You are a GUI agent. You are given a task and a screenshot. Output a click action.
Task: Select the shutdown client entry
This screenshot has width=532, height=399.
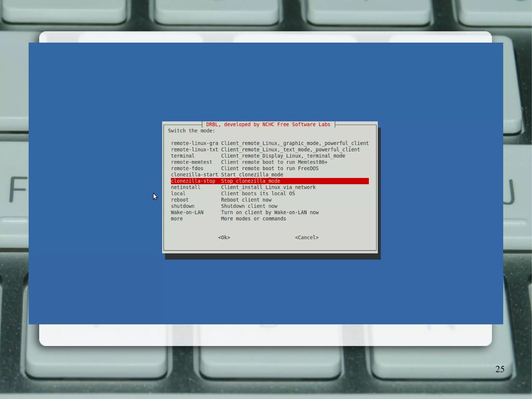tap(183, 206)
